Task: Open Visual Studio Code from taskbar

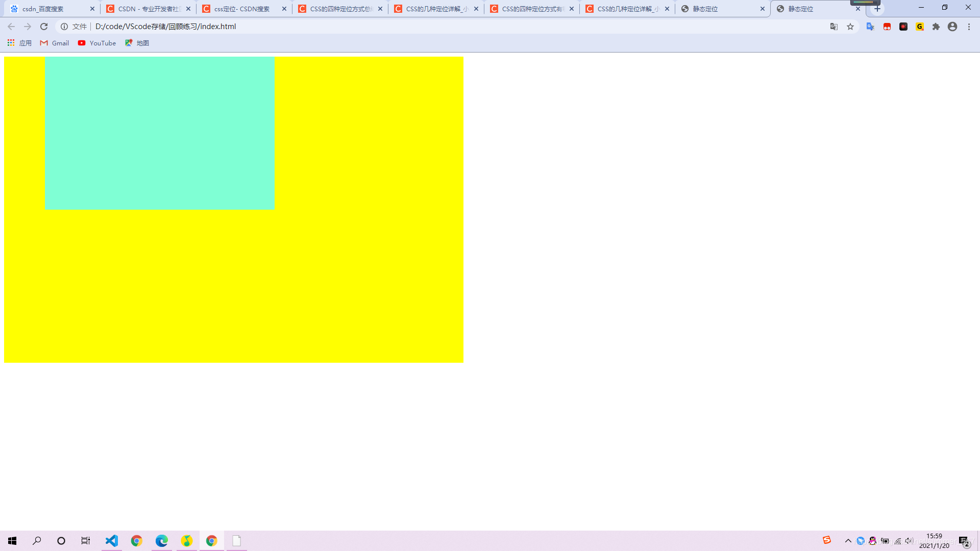Action: (111, 541)
